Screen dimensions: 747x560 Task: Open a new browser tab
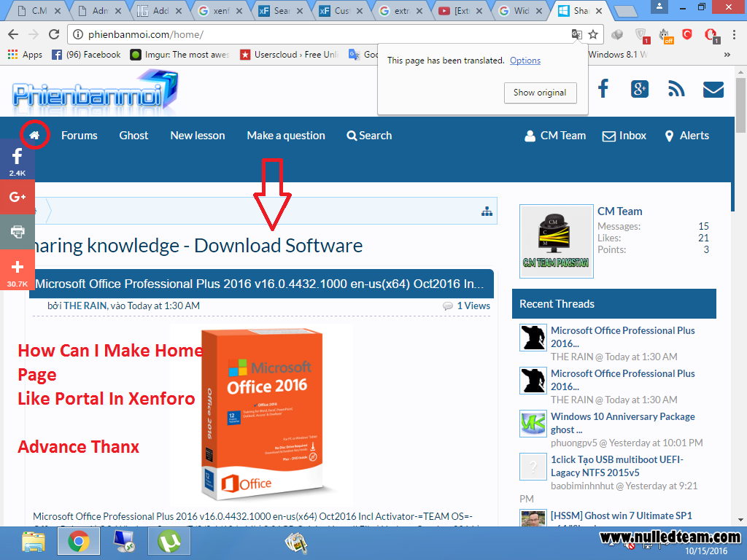coord(625,11)
